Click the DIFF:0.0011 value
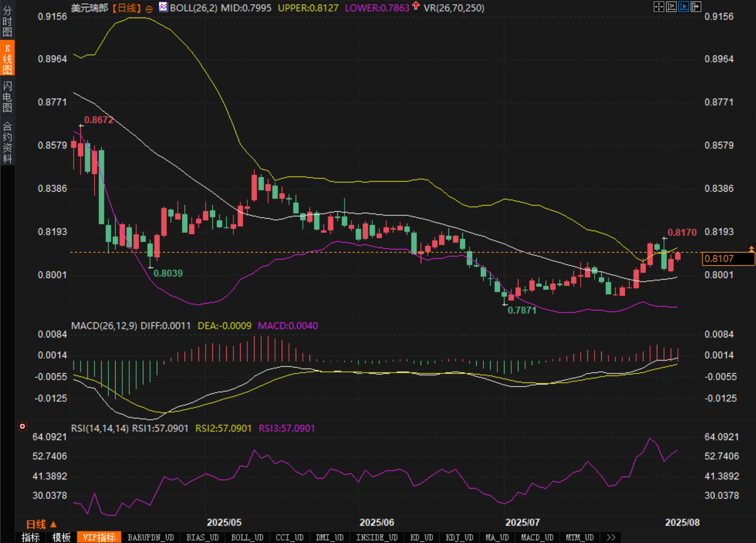Image resolution: width=756 pixels, height=543 pixels. (x=166, y=325)
